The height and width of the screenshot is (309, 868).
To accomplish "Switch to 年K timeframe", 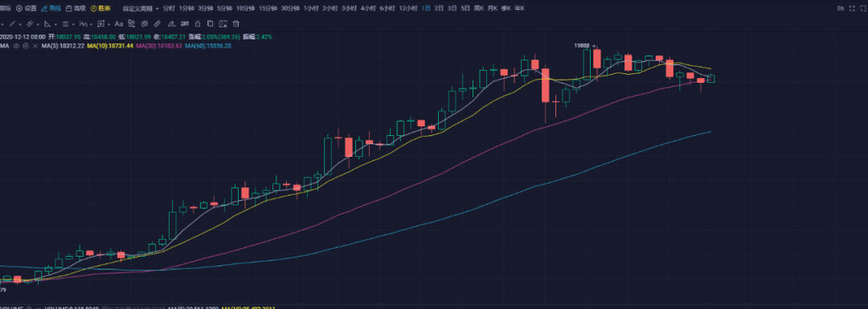I will click(x=520, y=8).
